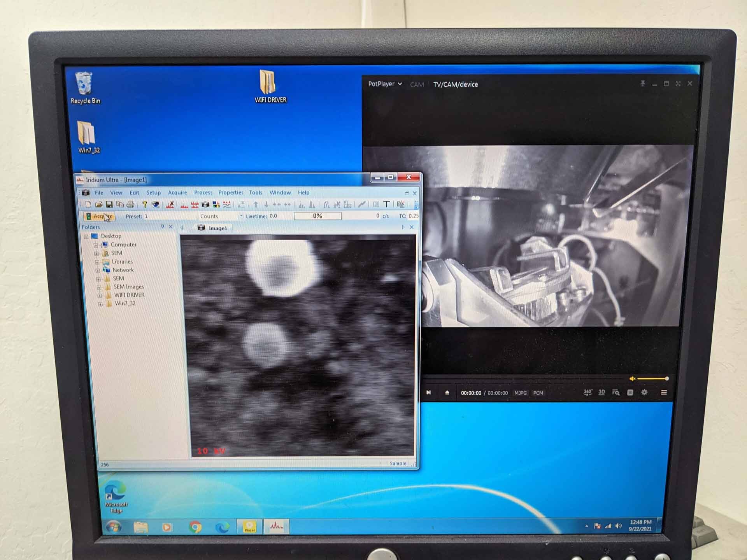Click the Print toolbar icon
Image resolution: width=747 pixels, height=560 pixels.
click(130, 204)
